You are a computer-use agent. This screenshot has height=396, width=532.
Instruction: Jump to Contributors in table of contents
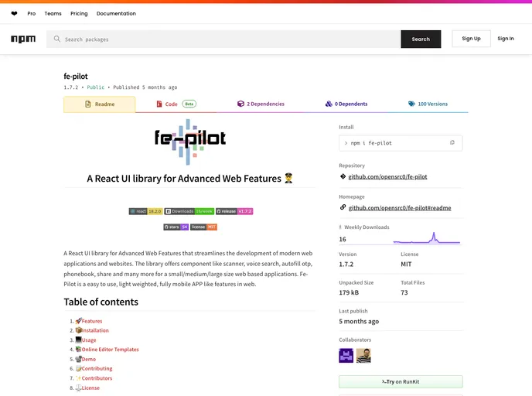[97, 378]
